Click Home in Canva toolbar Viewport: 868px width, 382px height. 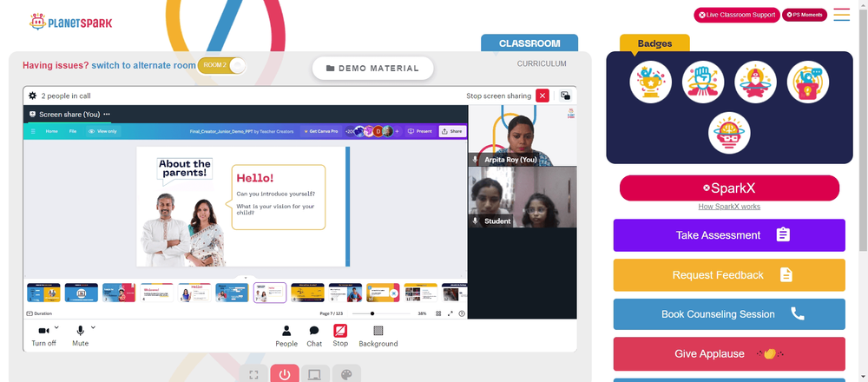pos(51,131)
